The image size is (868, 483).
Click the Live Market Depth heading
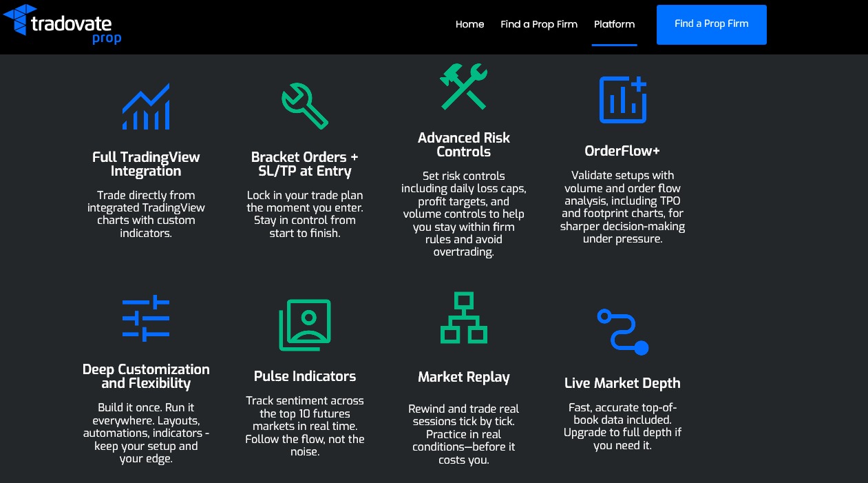(622, 383)
